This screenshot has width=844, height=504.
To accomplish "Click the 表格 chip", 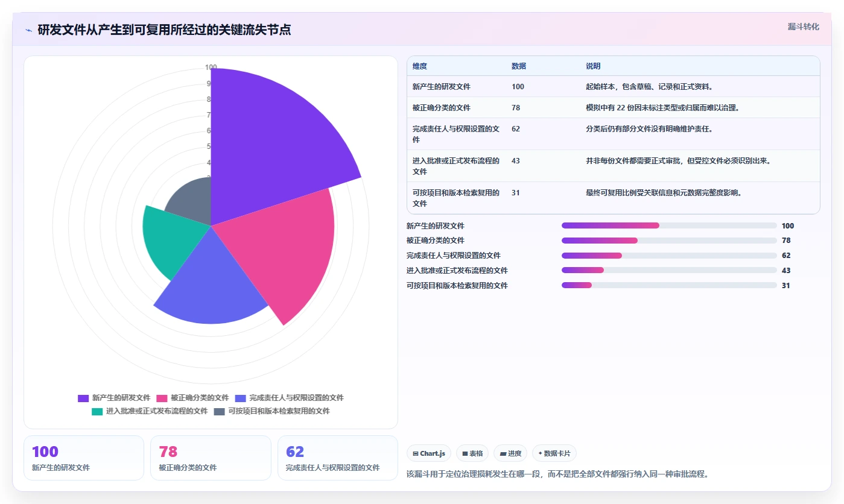I will pyautogui.click(x=472, y=453).
